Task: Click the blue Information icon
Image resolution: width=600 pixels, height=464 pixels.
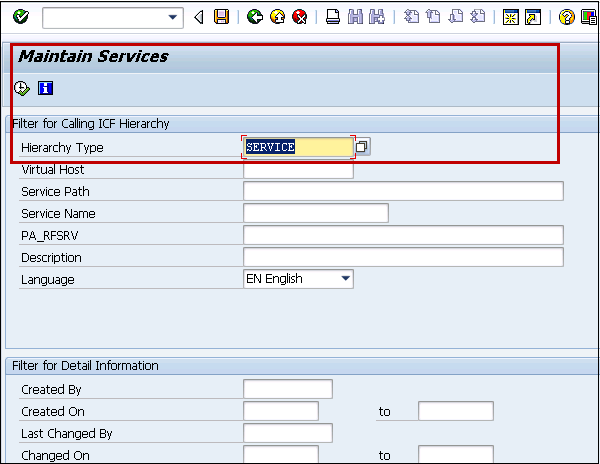Action: pyautogui.click(x=45, y=88)
